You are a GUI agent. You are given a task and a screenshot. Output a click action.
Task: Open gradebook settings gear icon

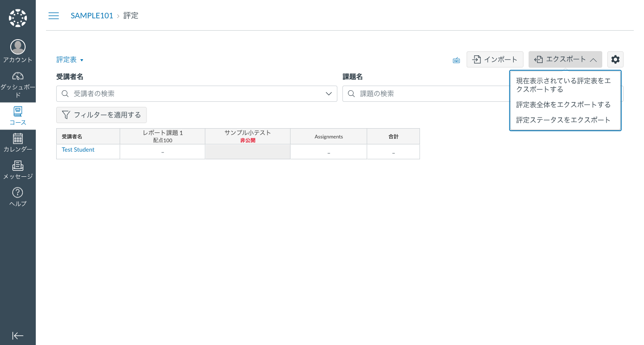pos(615,60)
